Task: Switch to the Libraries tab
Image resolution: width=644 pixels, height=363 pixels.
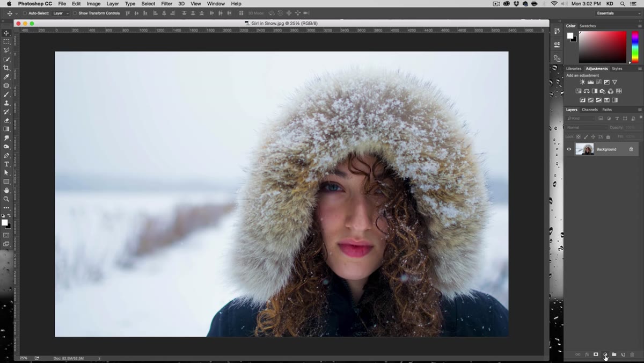Action: pyautogui.click(x=574, y=69)
